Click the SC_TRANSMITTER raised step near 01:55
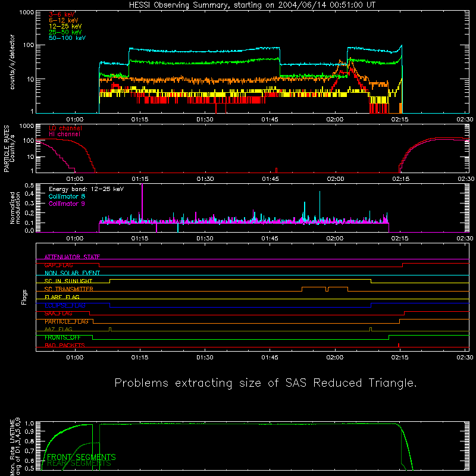 click(314, 287)
